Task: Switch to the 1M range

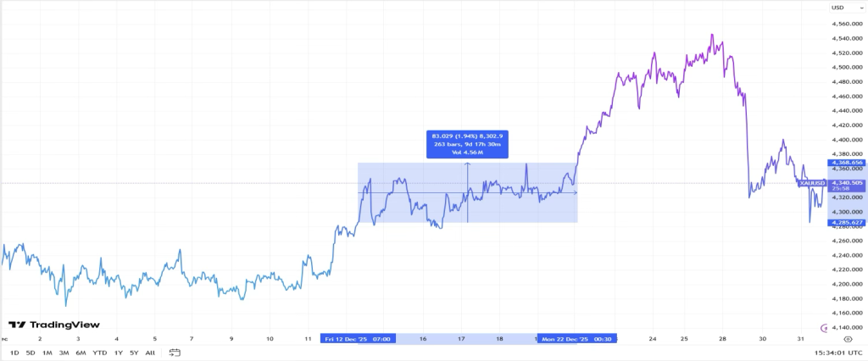Action: (47, 352)
